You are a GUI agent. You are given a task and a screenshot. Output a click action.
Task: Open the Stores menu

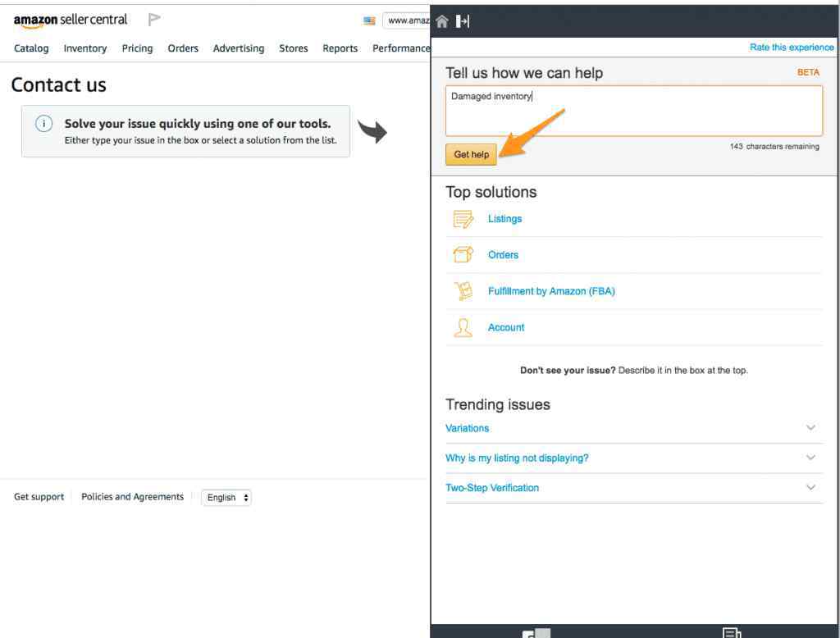click(294, 48)
